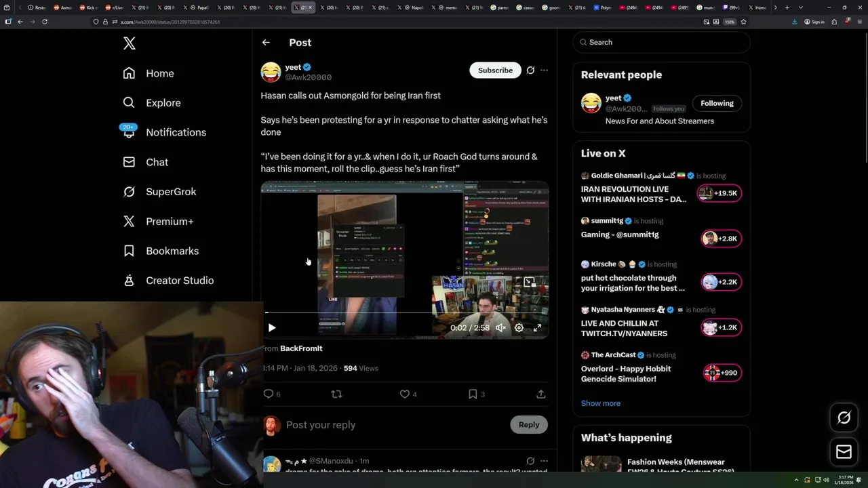
Task: Expand the list all tabs dropdown
Action: (x=800, y=7)
